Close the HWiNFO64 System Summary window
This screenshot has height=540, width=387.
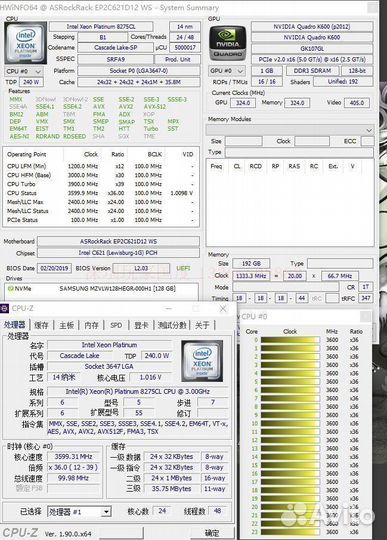[373, 7]
